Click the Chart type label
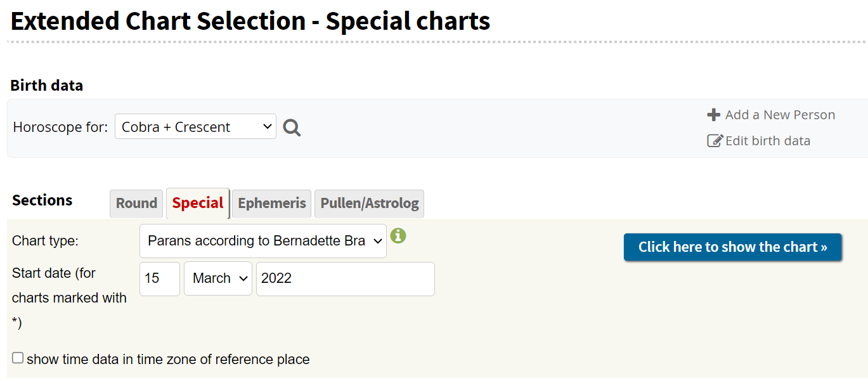The width and height of the screenshot is (868, 378). pos(45,241)
